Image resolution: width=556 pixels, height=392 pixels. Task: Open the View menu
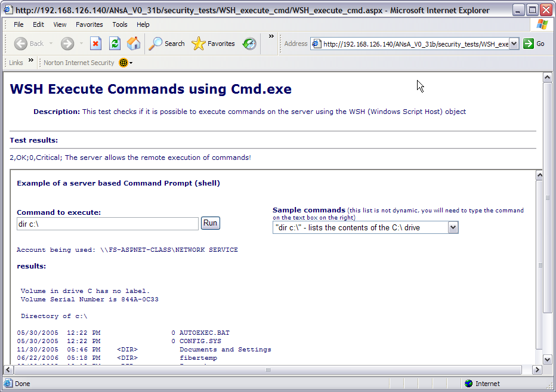(x=60, y=24)
